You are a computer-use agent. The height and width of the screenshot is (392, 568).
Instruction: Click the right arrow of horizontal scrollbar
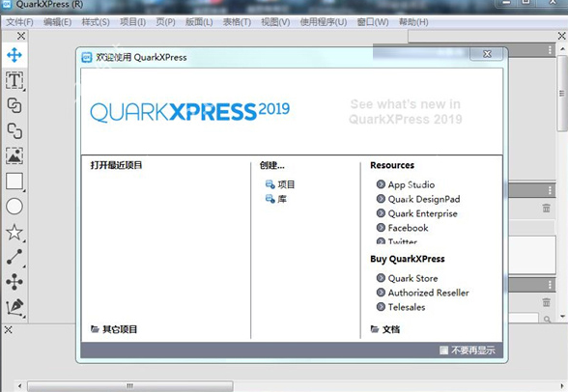pos(562,386)
